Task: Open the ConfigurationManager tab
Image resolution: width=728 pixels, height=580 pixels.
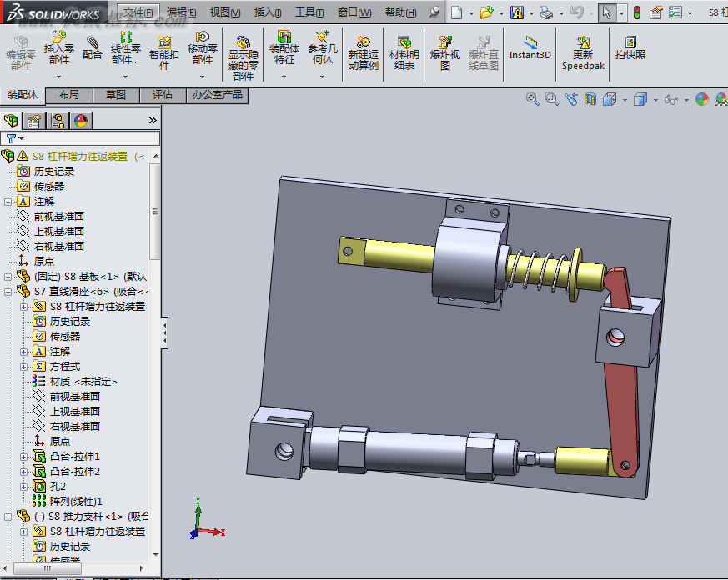Action: (x=58, y=121)
